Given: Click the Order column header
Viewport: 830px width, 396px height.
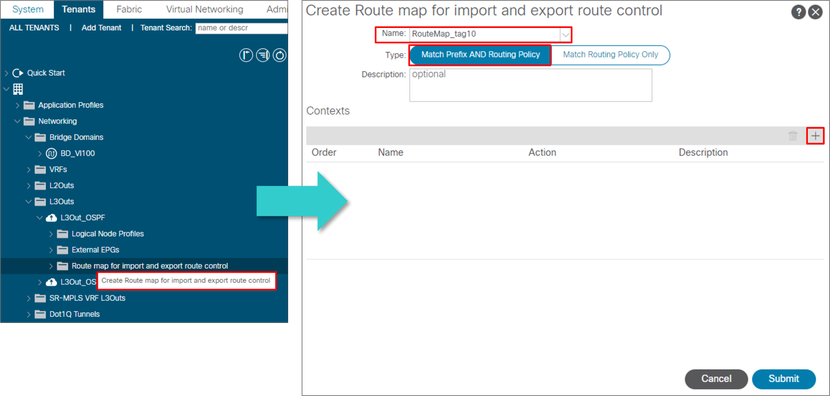Looking at the screenshot, I should point(324,152).
